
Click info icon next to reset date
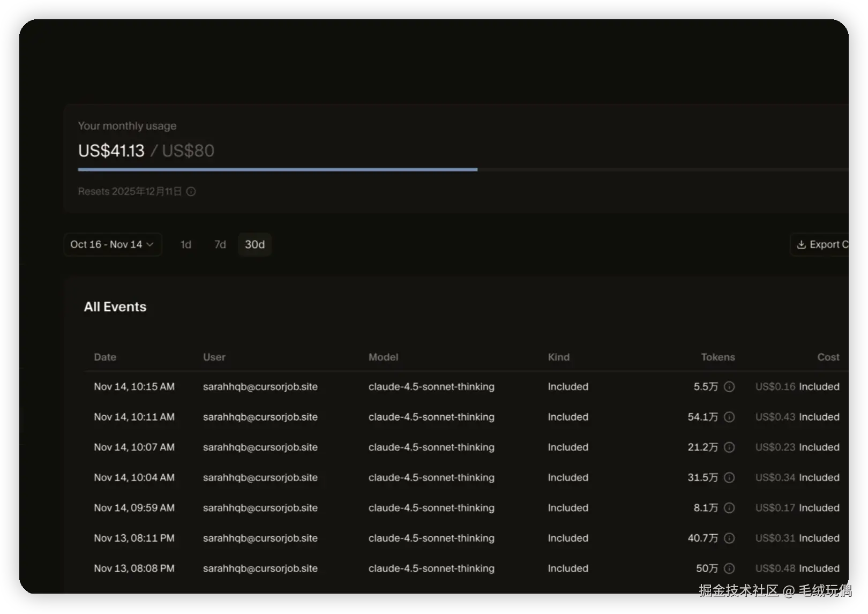[191, 191]
